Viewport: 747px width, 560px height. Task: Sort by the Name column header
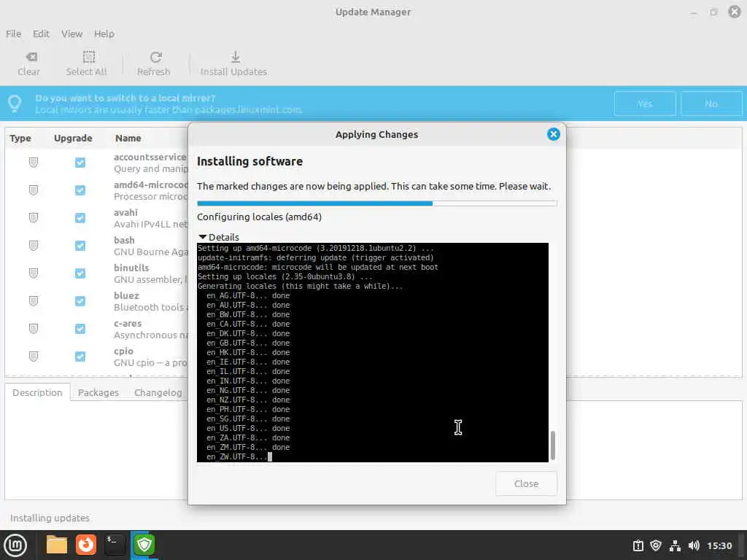(128, 138)
